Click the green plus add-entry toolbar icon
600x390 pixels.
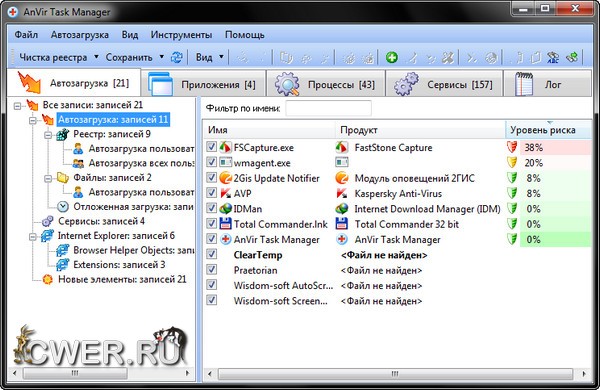tap(391, 57)
